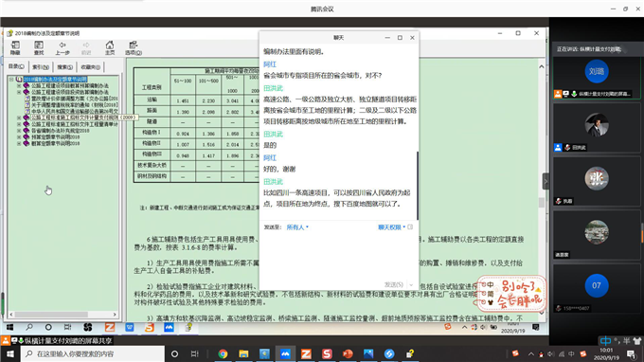Open the 营改增计价依据调整方案 topic
This screenshot has width=644, height=362.
pos(74,99)
